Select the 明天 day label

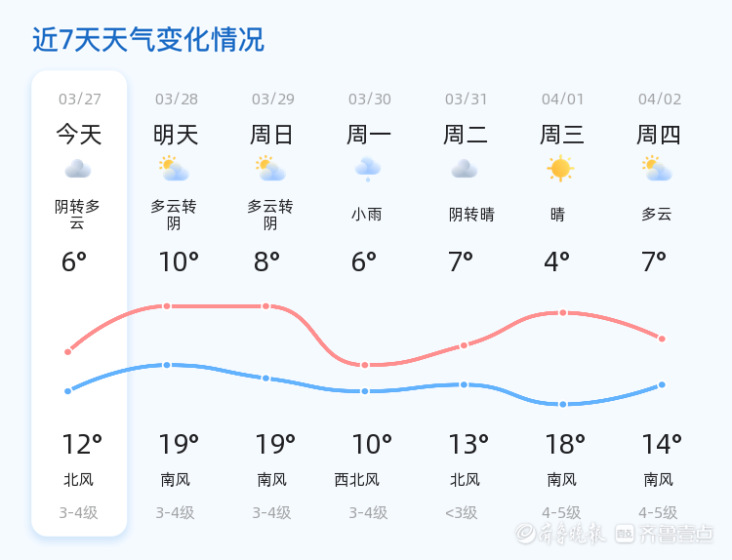pyautogui.click(x=176, y=135)
